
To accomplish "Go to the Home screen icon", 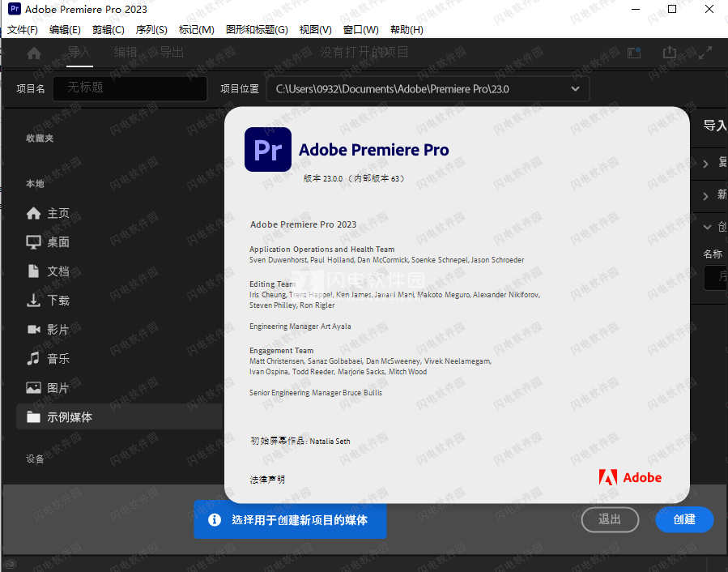I will [34, 53].
